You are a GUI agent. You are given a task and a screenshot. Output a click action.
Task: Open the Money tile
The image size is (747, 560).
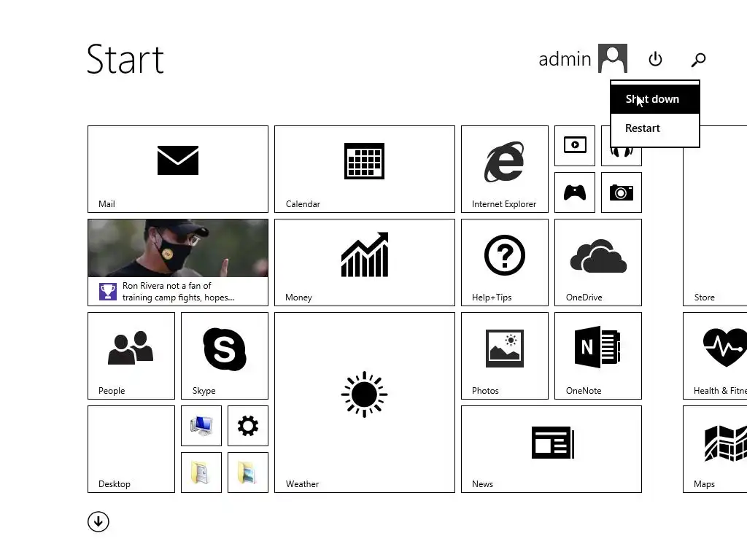tap(365, 262)
